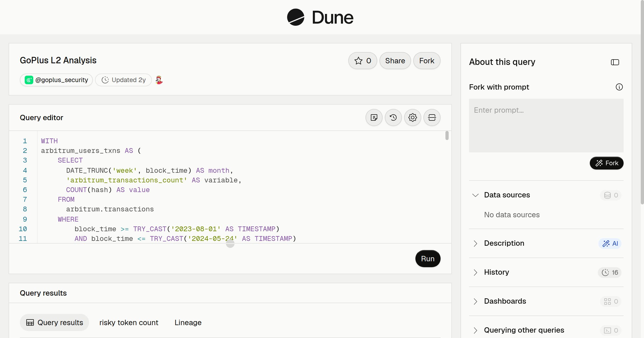
Task: Open query version history clock icon
Action: (393, 117)
